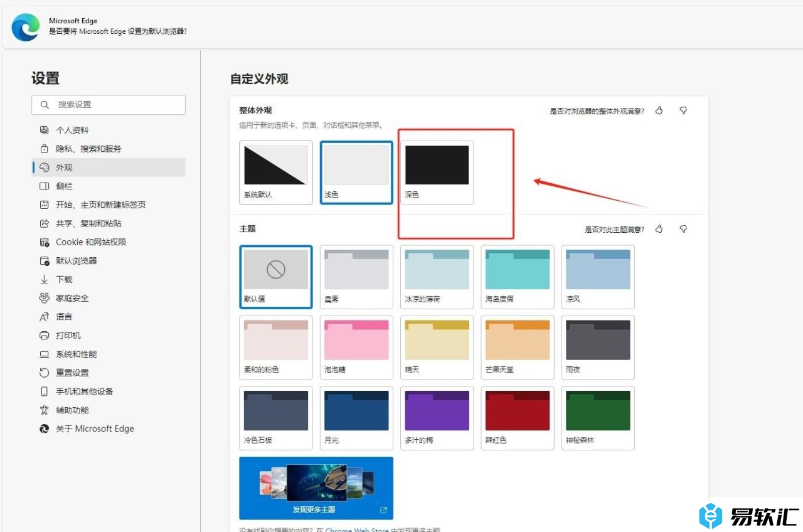Image resolution: width=803 pixels, height=532 pixels.
Task: Open 家庭安全 settings
Action: click(108, 298)
